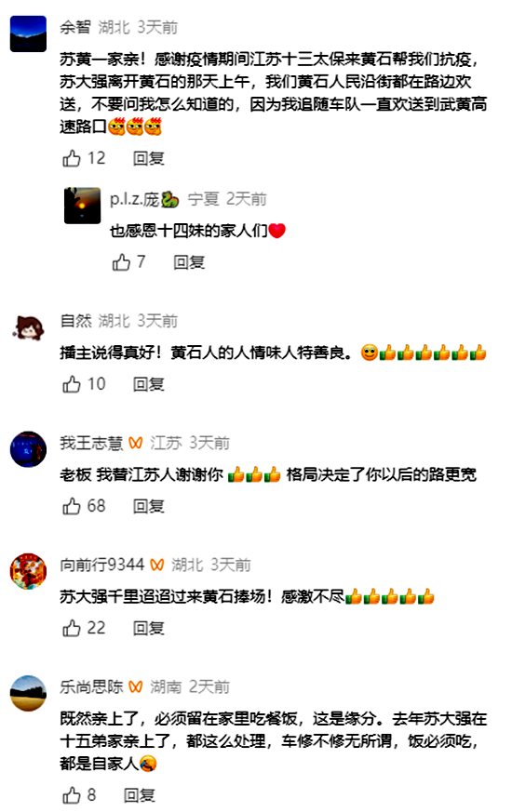
Task: Open username link 向前行9344
Action: coord(102,565)
